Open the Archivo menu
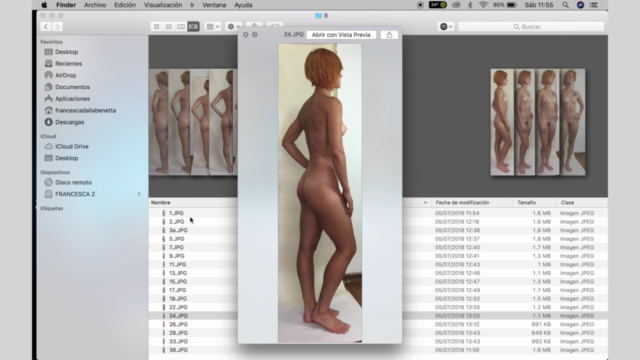 click(x=95, y=5)
